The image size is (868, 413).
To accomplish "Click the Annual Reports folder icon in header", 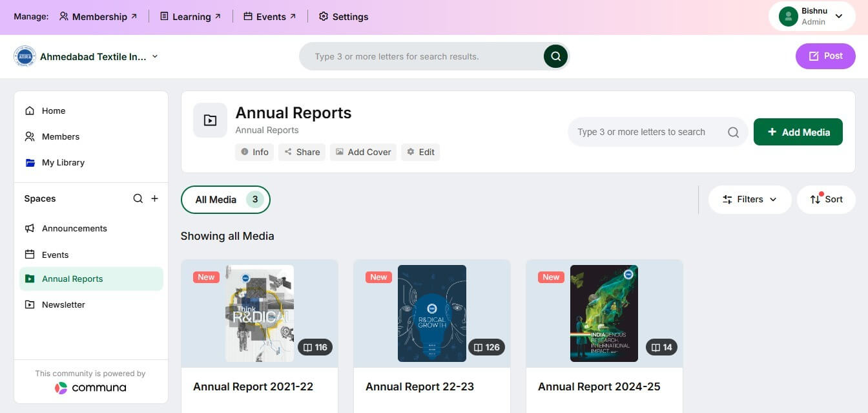I will tap(210, 120).
